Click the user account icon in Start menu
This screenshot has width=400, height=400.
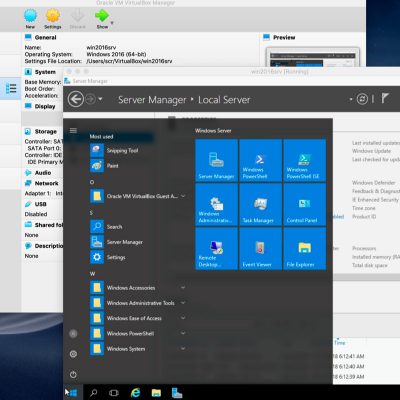[73, 333]
